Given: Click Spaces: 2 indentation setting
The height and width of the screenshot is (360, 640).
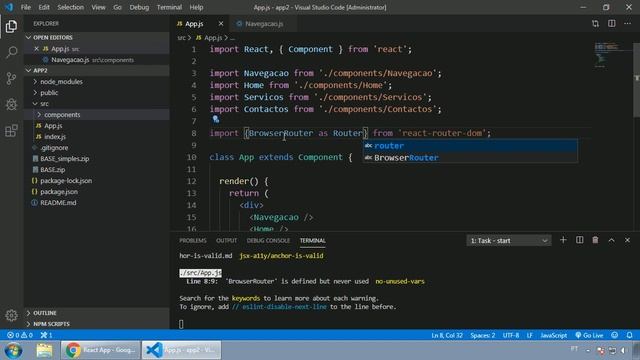Looking at the screenshot, I should [x=482, y=335].
